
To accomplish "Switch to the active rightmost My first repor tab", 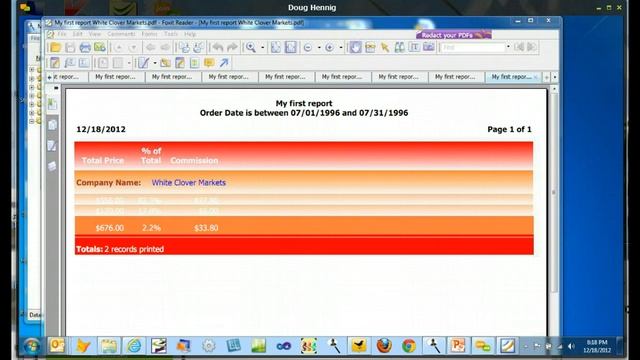I will pyautogui.click(x=511, y=77).
